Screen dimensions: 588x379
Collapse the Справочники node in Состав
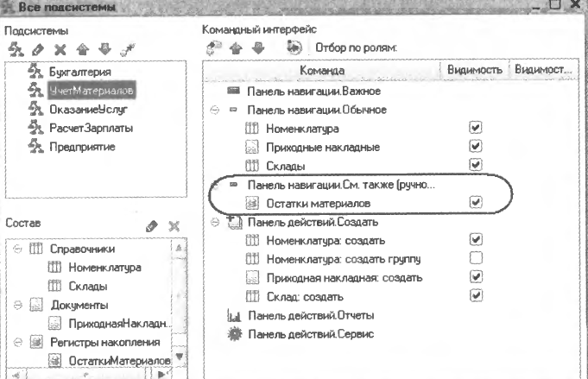point(17,249)
